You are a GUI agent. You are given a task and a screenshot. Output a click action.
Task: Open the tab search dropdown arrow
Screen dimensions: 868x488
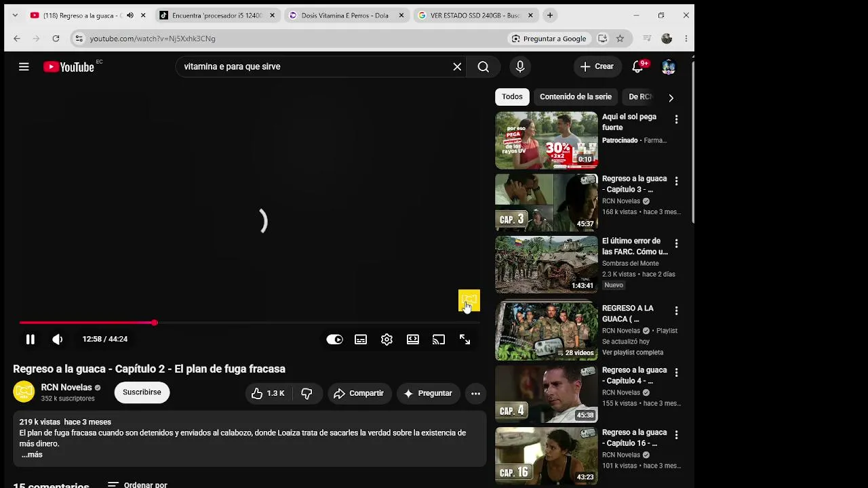(15, 15)
